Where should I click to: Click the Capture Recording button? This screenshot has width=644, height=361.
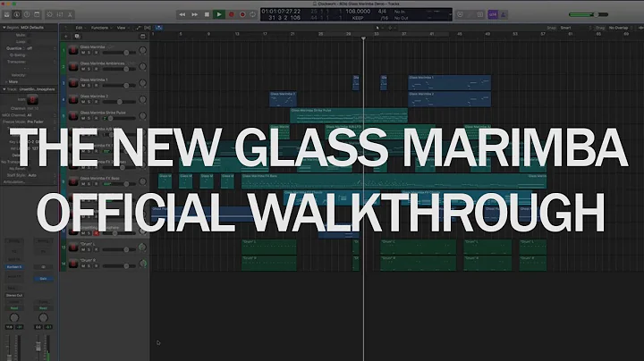(x=242, y=14)
